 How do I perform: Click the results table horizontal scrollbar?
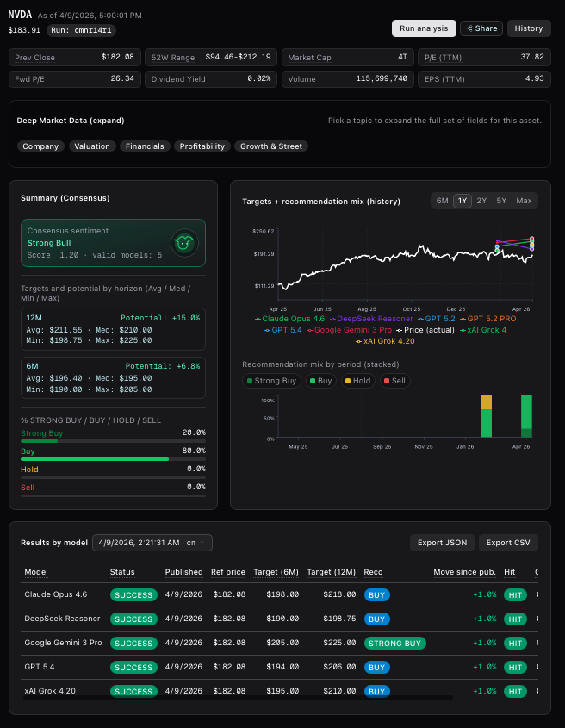click(238, 698)
